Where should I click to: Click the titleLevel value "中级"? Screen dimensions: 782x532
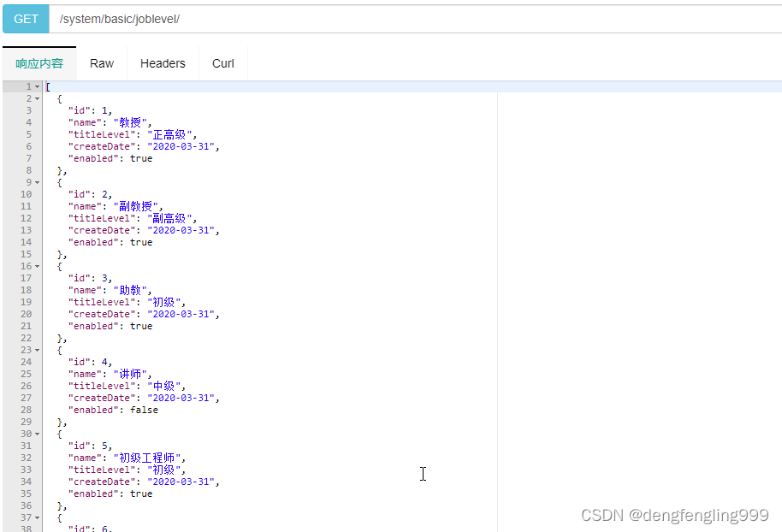tap(164, 386)
